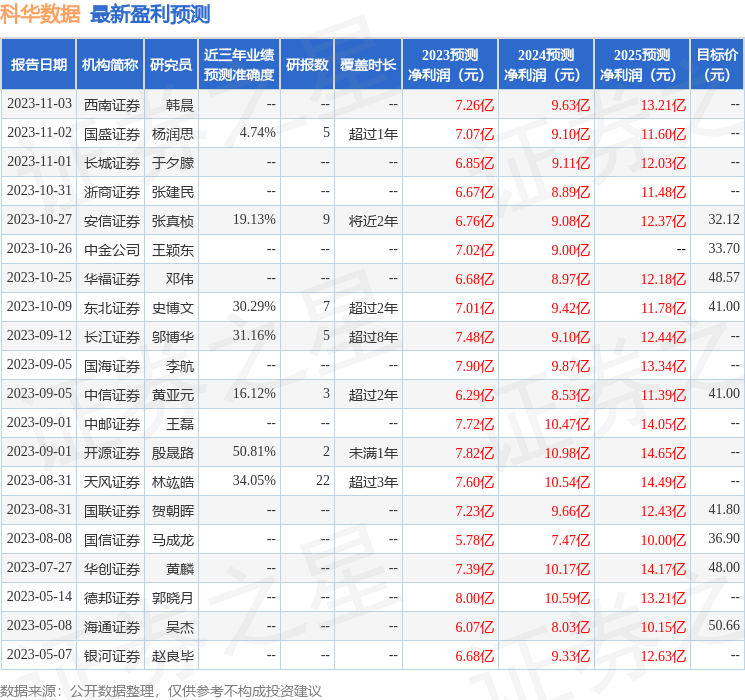Select the 2023-11-03 date cell

[39, 104]
